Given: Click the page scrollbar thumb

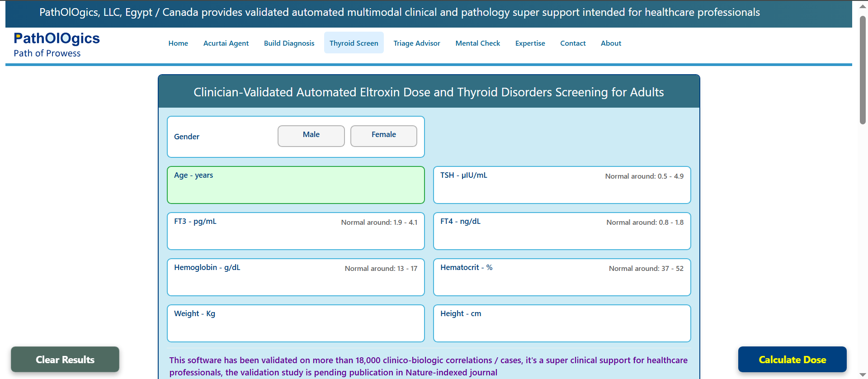Looking at the screenshot, I should click(863, 70).
